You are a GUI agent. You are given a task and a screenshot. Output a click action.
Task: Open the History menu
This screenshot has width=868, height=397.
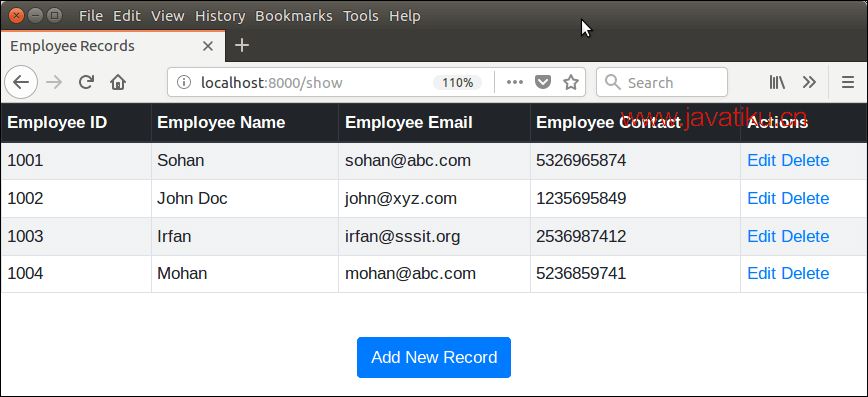(220, 16)
